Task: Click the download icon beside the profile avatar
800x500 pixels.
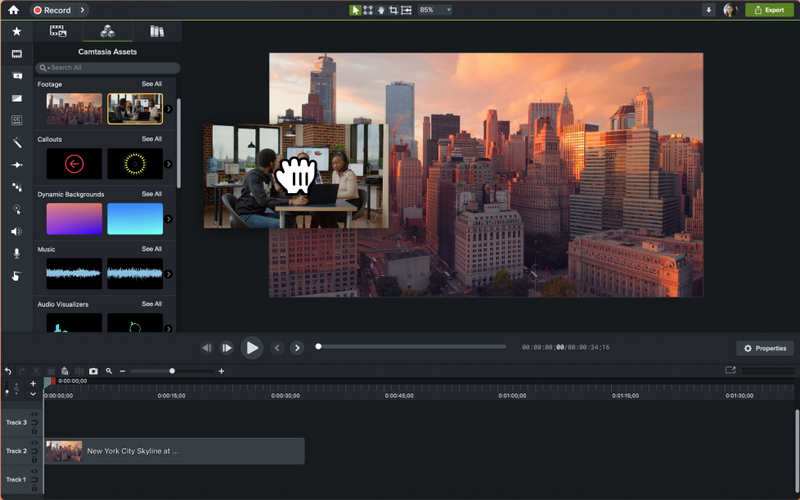Action: (709, 10)
